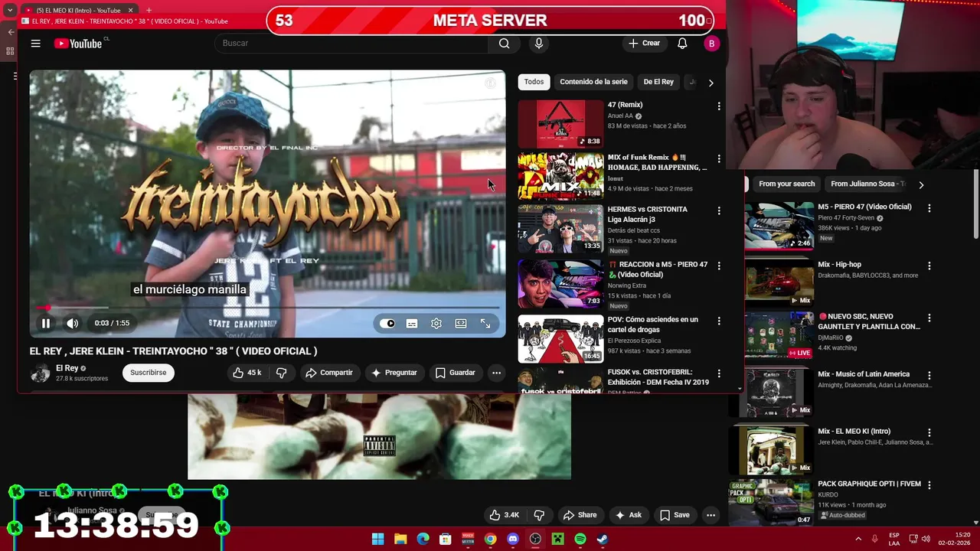Open the YouTube notifications bell
980x551 pixels.
coord(682,44)
